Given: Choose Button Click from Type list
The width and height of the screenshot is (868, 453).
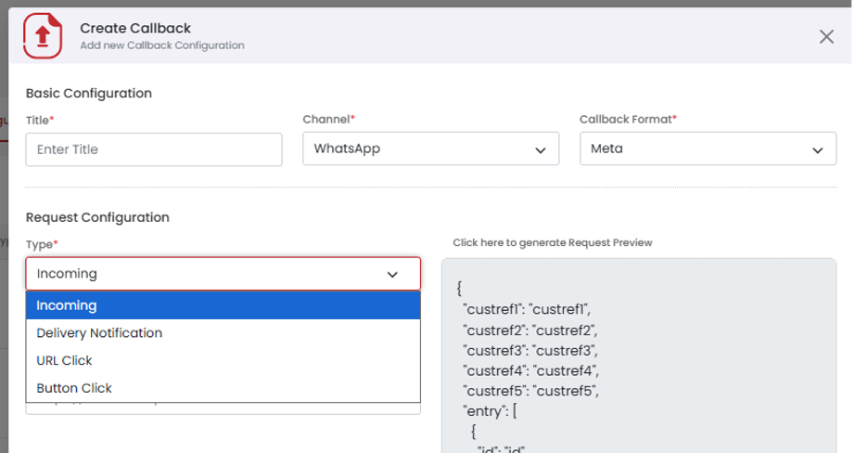Looking at the screenshot, I should 223,388.
